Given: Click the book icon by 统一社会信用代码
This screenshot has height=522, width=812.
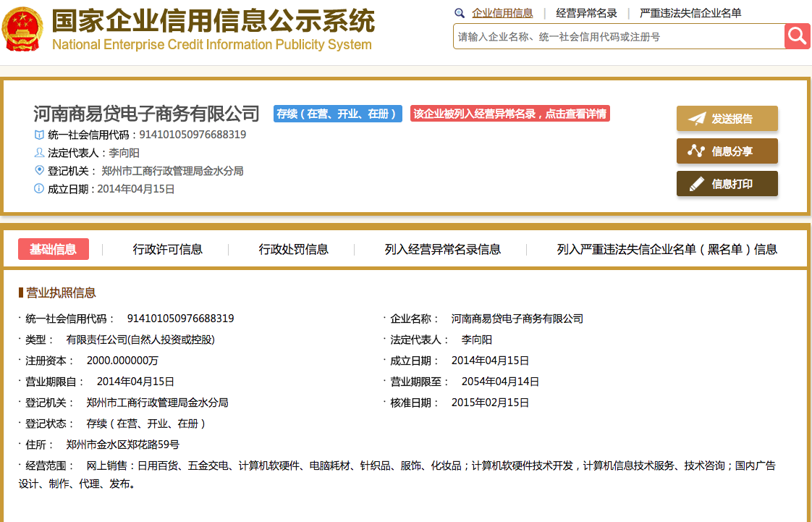Looking at the screenshot, I should (x=39, y=134).
